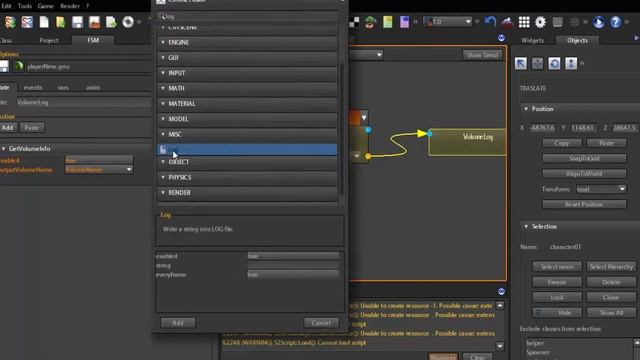Collapse the GetVolumeInfo action section
640x360 pixels.
pyautogui.click(x=4, y=149)
